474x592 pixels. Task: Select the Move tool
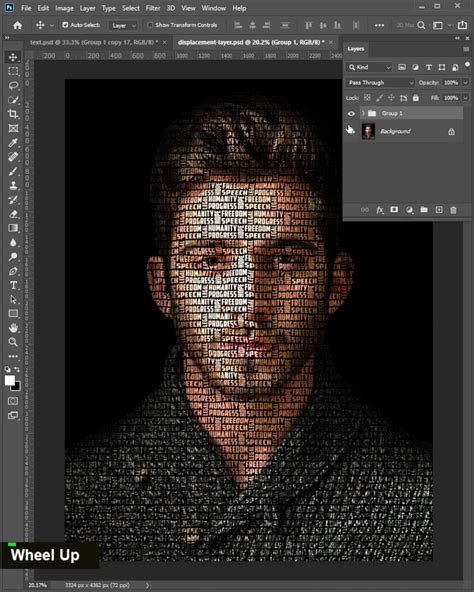[x=13, y=57]
